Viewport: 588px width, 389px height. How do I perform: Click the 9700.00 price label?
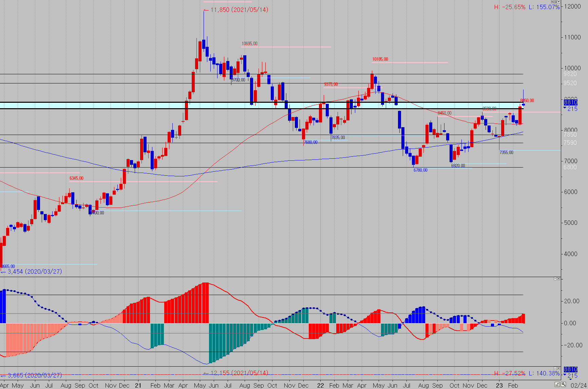[238, 80]
